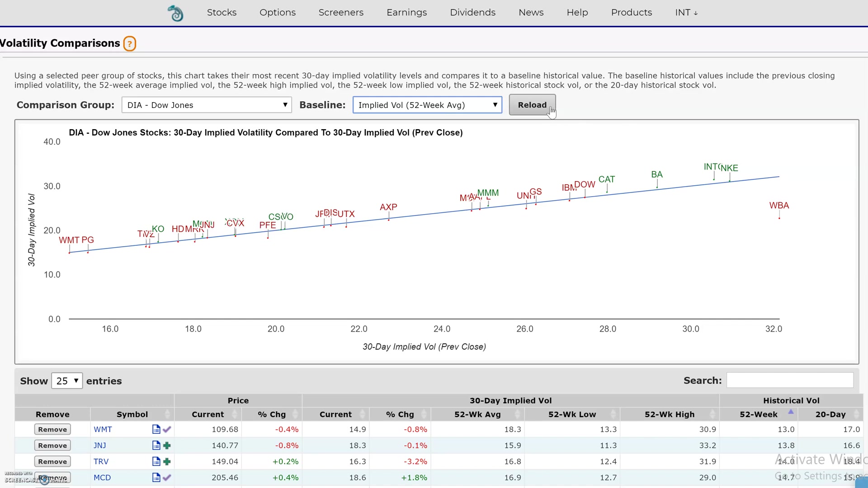Click the purple checkmark icon beside MCD

coord(167,478)
